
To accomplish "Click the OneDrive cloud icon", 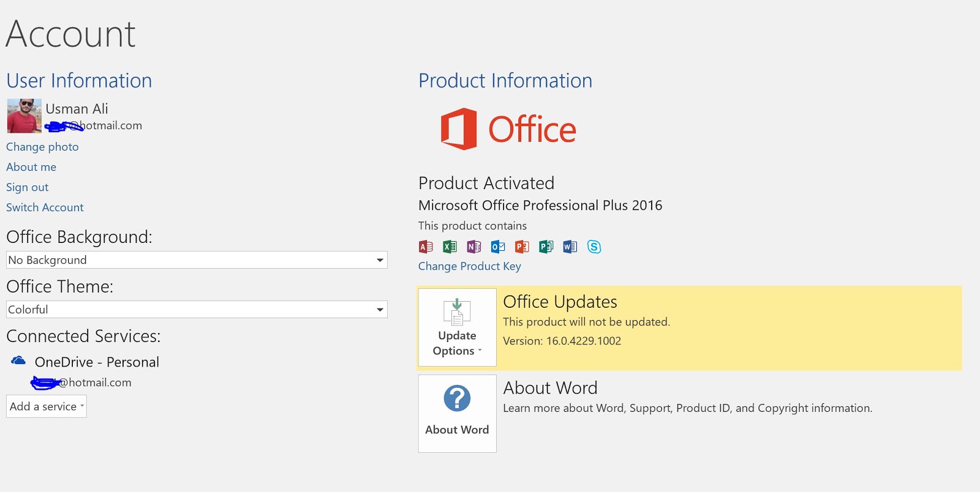I will point(18,361).
